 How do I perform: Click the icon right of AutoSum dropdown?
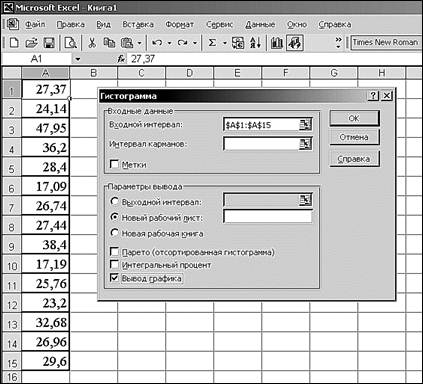(x=238, y=43)
